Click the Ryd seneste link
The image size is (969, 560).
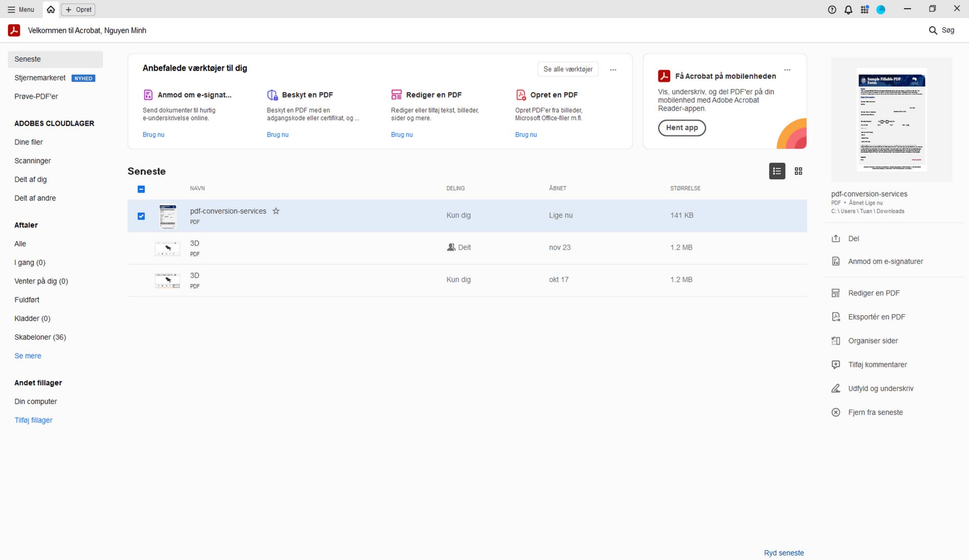tap(783, 553)
